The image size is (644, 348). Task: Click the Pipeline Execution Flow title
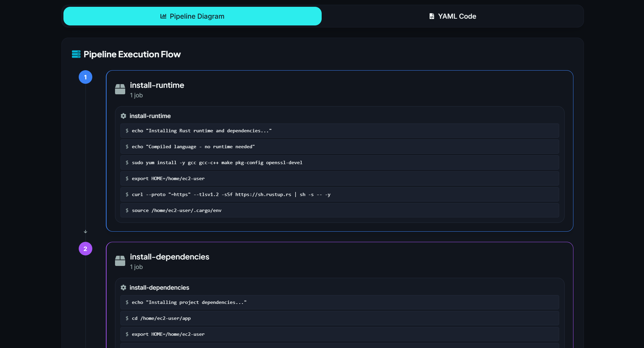tap(132, 54)
